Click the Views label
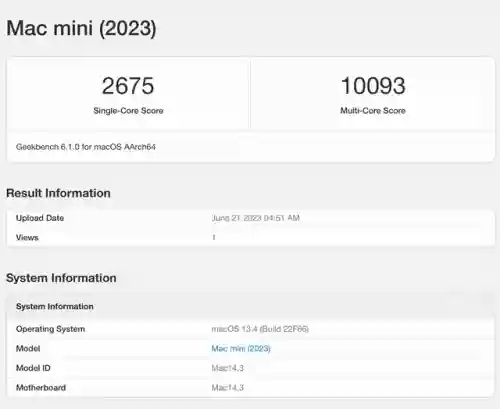500x409 pixels. (27, 238)
